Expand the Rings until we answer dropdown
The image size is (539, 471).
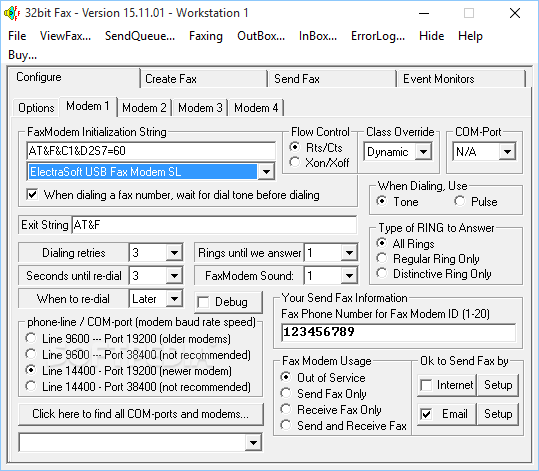[349, 253]
